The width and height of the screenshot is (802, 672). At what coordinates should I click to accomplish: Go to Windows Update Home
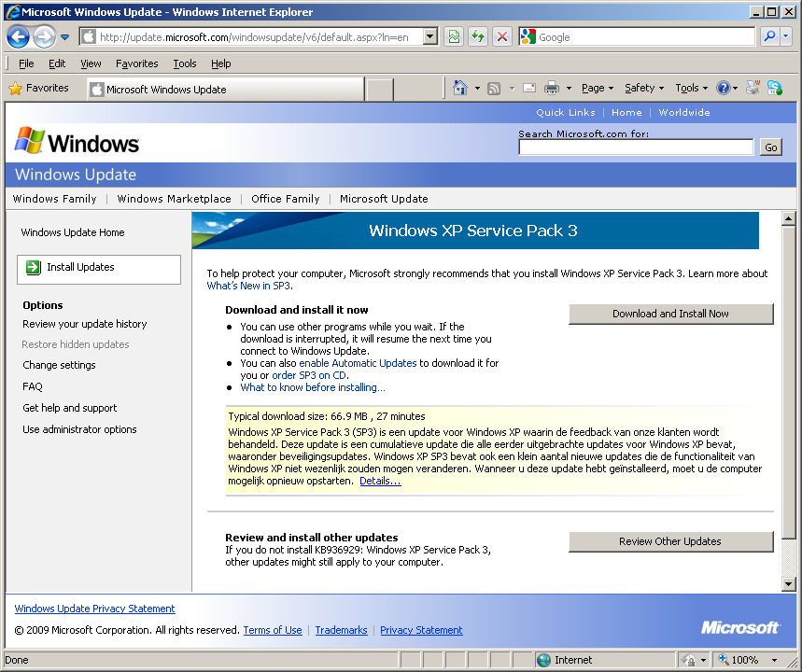[73, 232]
